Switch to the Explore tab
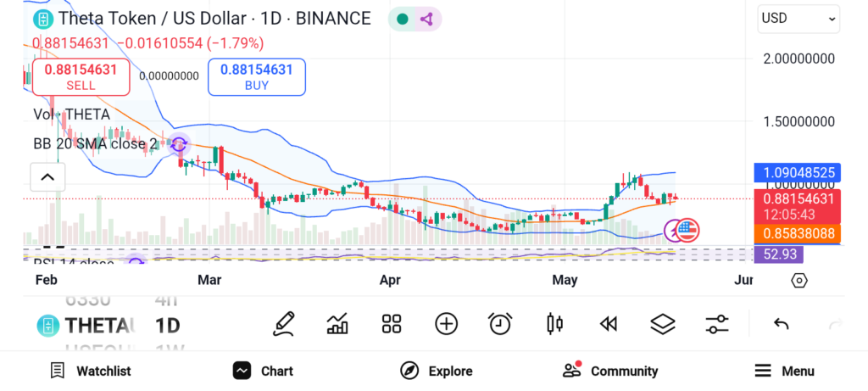 (437, 371)
